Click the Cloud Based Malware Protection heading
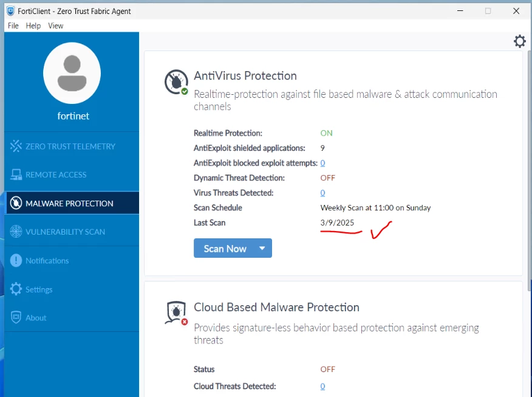This screenshot has height=397, width=532. 276,308
